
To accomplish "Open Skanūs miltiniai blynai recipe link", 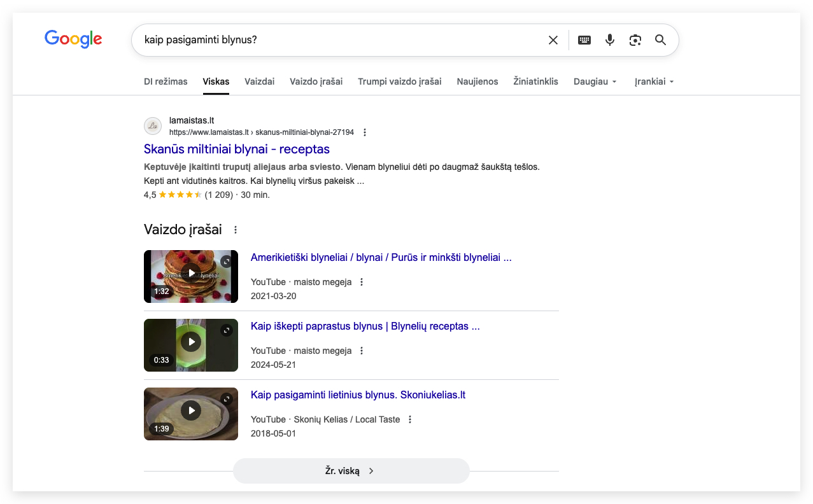I will click(x=237, y=149).
